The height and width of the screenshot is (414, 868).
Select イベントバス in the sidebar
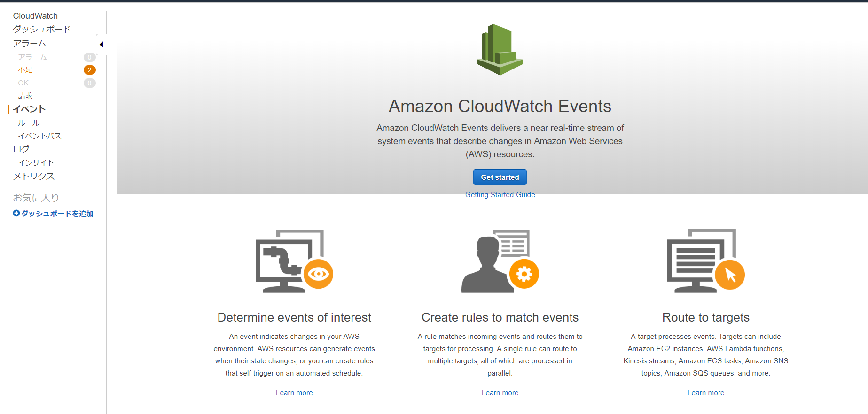(x=39, y=136)
